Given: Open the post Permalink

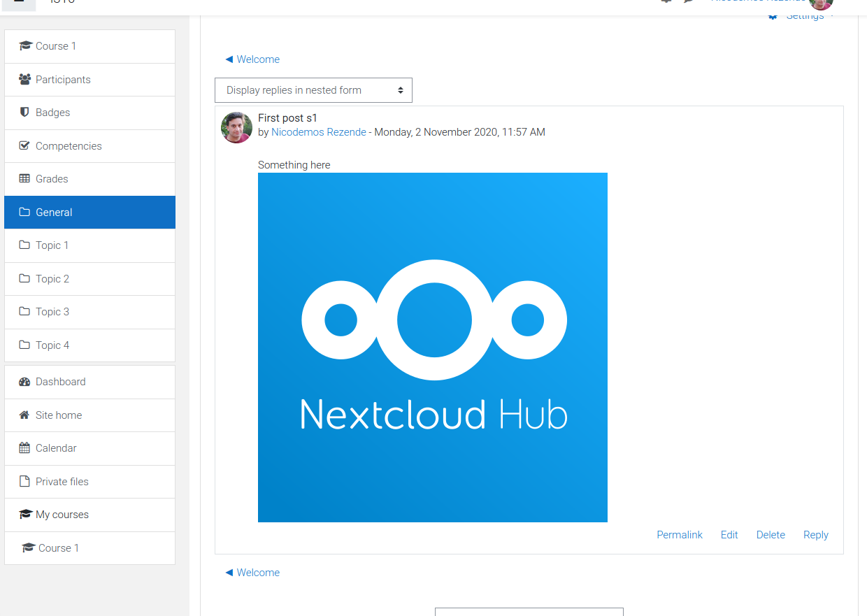Looking at the screenshot, I should tap(680, 535).
